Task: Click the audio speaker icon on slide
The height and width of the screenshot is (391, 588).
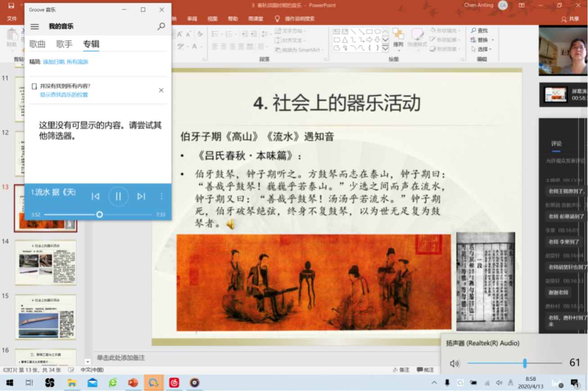Action: [x=231, y=224]
